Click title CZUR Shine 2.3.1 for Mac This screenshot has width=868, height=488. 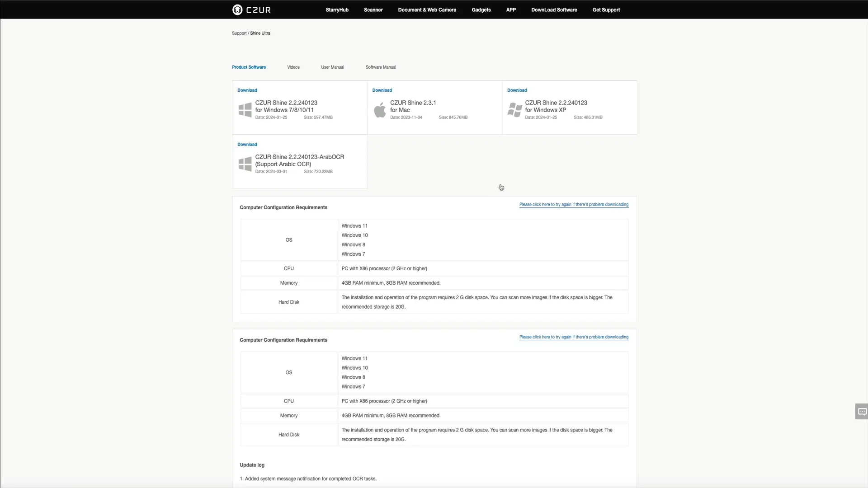coord(413,106)
